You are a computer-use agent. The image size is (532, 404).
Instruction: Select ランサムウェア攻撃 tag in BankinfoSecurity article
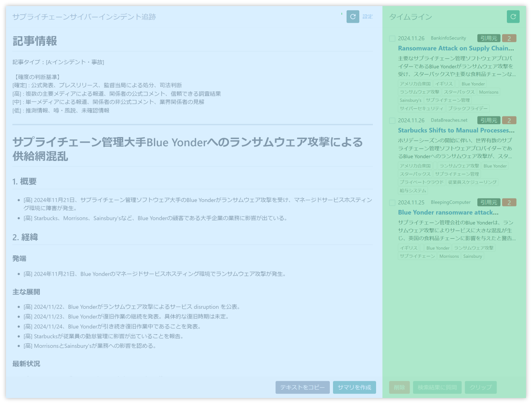click(420, 92)
